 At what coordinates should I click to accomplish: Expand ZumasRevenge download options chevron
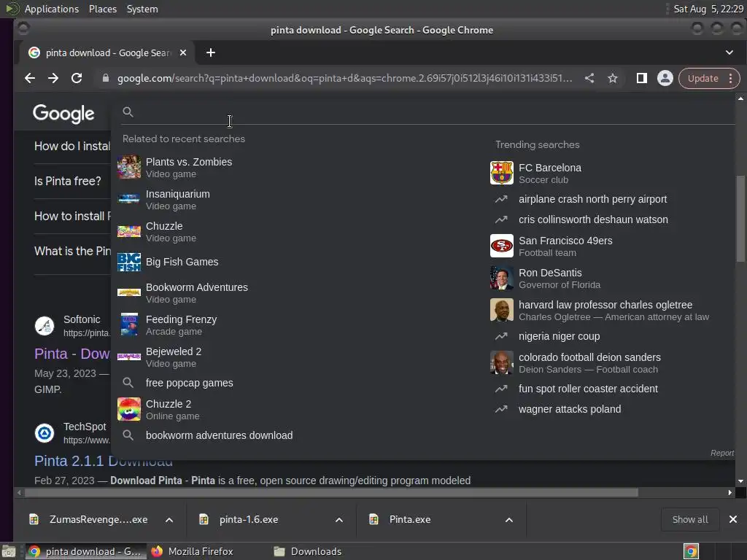pyautogui.click(x=169, y=519)
